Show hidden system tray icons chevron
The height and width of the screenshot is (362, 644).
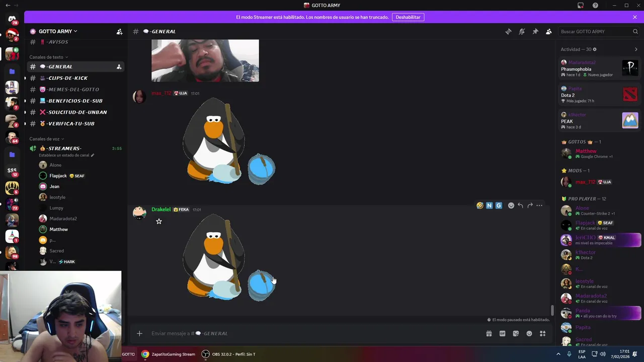pyautogui.click(x=558, y=354)
